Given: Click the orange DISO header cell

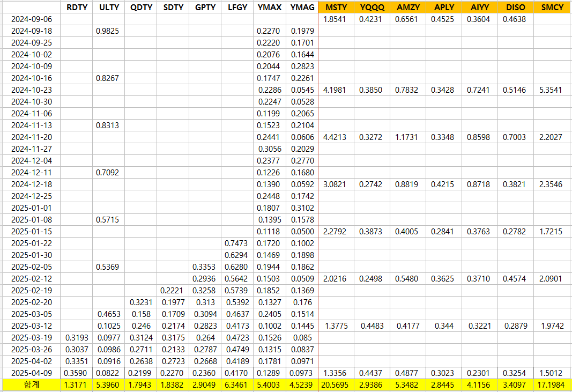Looking at the screenshot, I should tap(516, 8).
